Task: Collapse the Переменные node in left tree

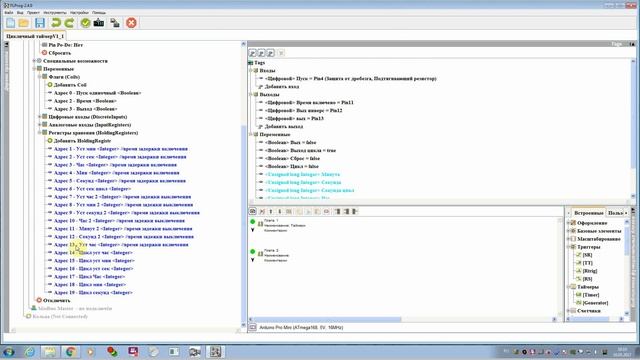Action: (34, 69)
